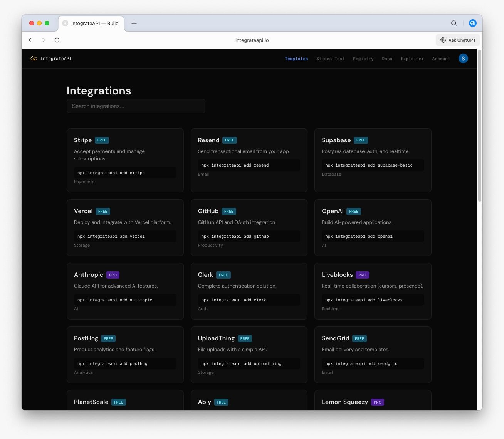Go back using the back arrow
The width and height of the screenshot is (504, 439).
(x=30, y=40)
